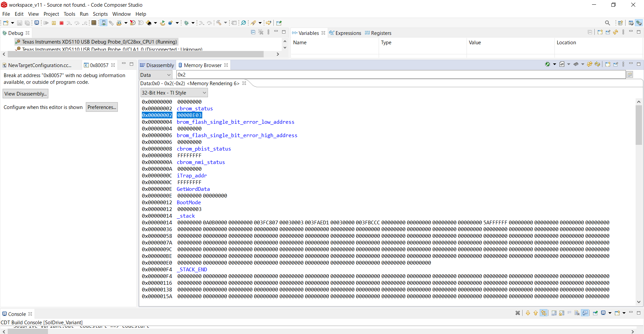Open the Project menu
This screenshot has width=644, height=334.
tap(51, 14)
